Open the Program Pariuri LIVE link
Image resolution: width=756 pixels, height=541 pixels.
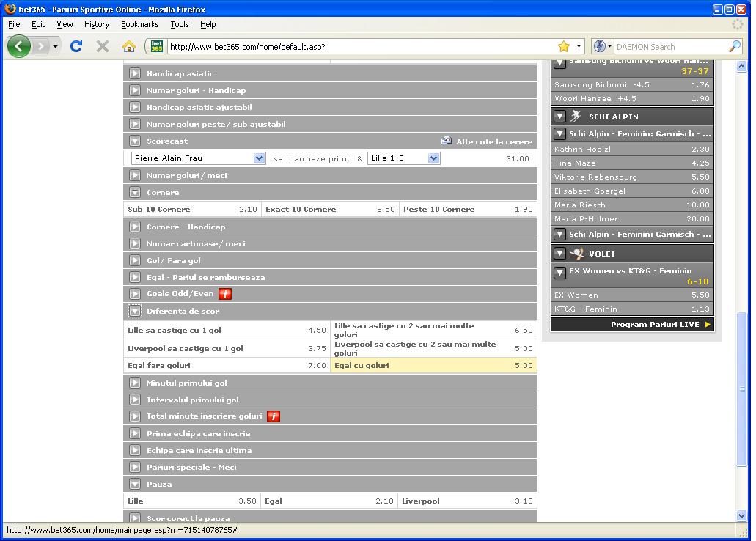point(655,325)
